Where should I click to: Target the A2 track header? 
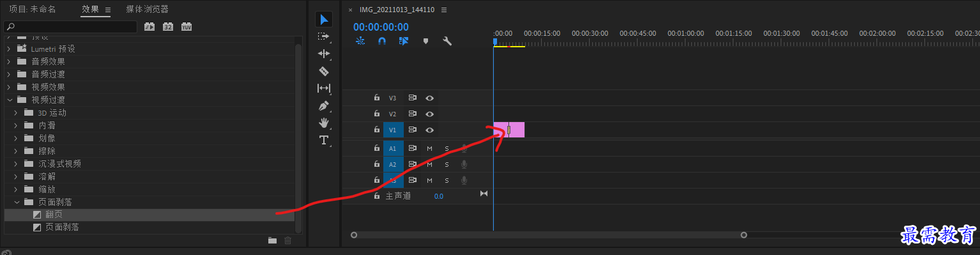point(393,164)
